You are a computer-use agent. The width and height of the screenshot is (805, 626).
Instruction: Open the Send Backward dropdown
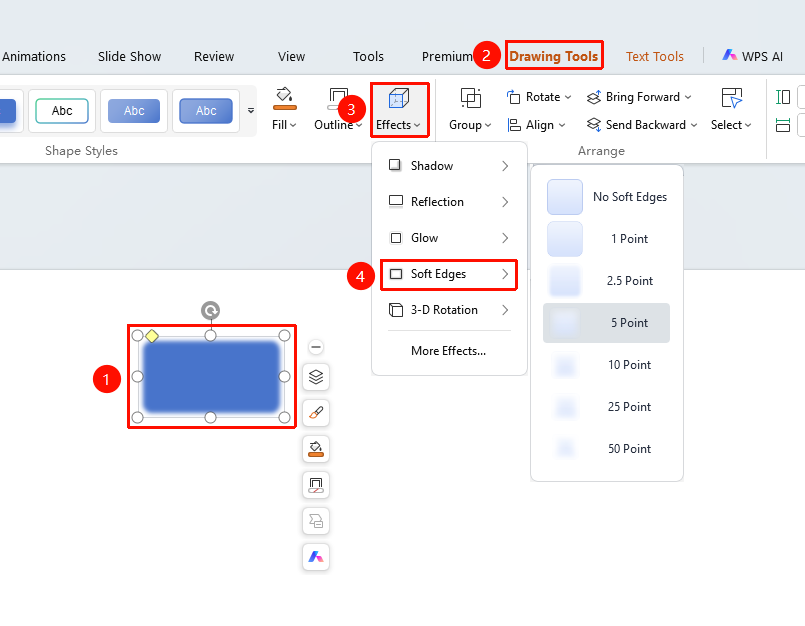[642, 125]
